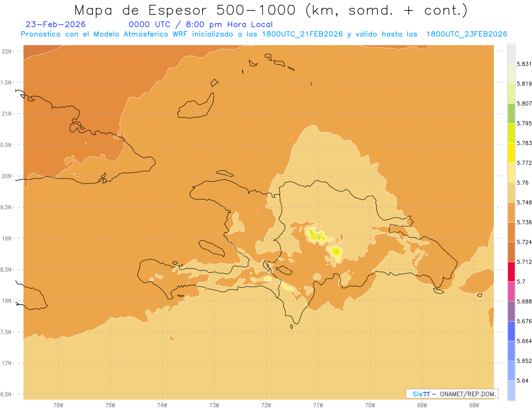Click the 75W longitude axis label
Screen dimensions: 532x411
tap(110, 405)
